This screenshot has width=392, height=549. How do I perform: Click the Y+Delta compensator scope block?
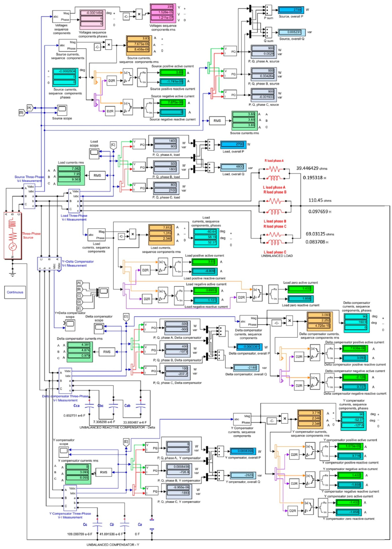coord(70,325)
